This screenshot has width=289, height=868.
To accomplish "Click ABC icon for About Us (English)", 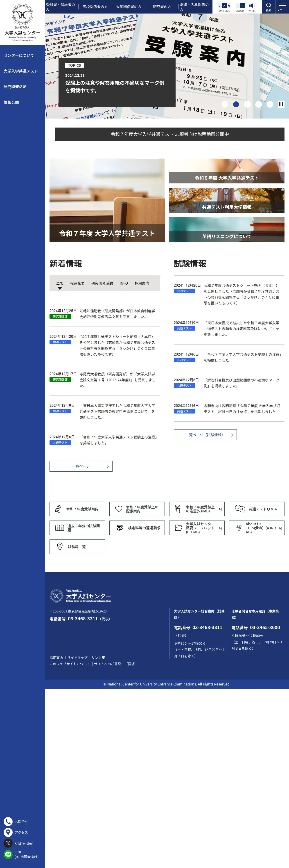I will click(x=239, y=528).
